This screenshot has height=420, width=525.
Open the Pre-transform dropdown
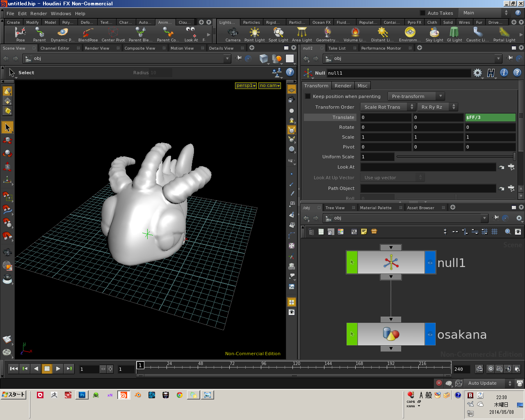pyautogui.click(x=416, y=96)
